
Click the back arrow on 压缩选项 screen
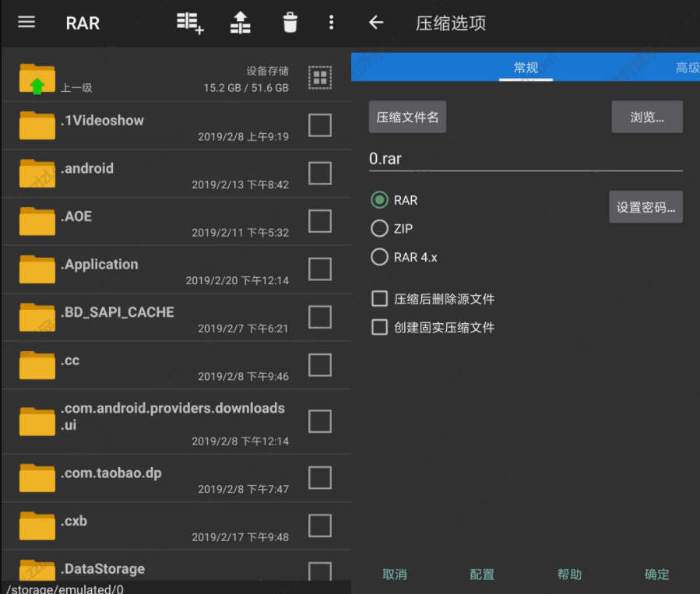[x=376, y=23]
